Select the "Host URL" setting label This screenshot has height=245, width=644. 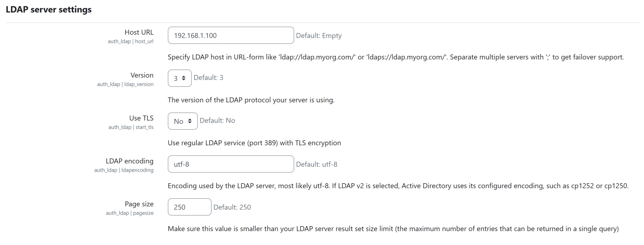(139, 32)
